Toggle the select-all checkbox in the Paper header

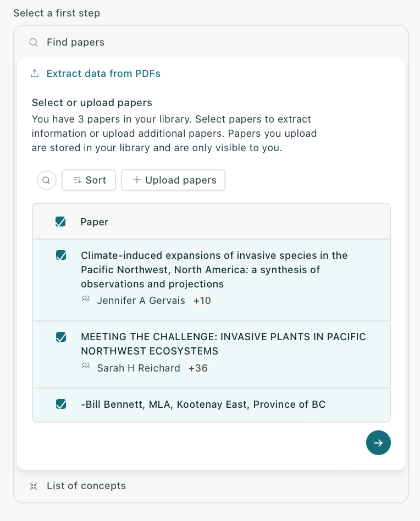[60, 222]
